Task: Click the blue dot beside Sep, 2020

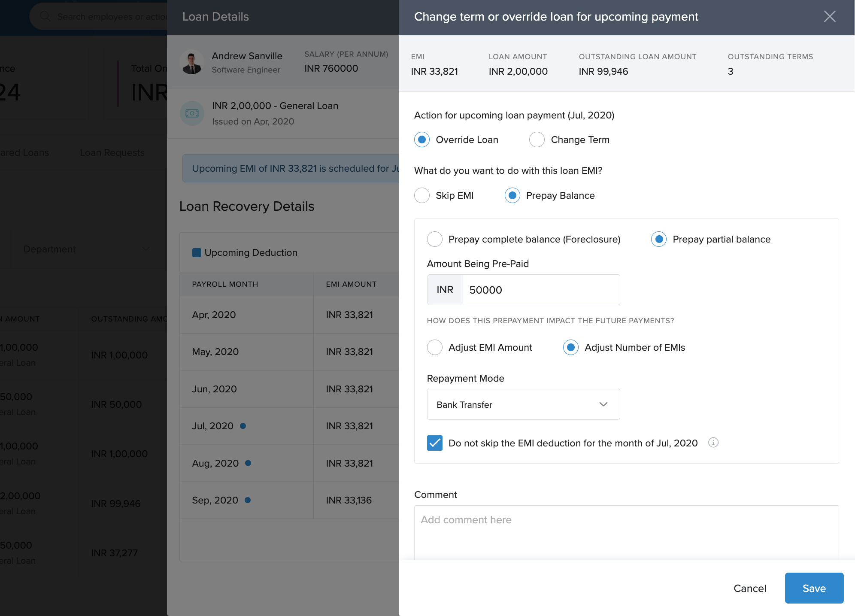Action: [x=248, y=500]
